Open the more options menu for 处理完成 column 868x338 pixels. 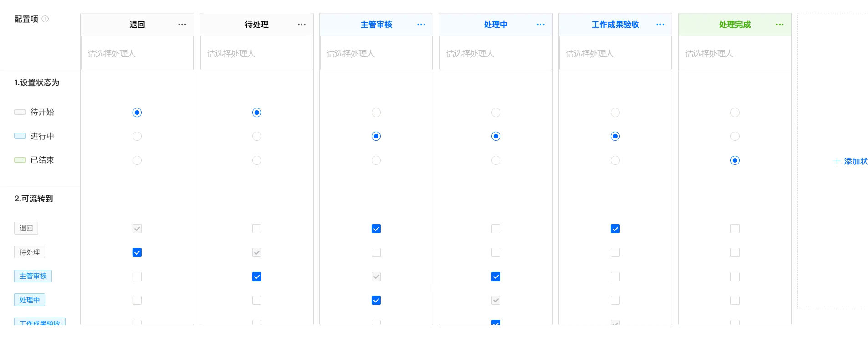(x=780, y=25)
